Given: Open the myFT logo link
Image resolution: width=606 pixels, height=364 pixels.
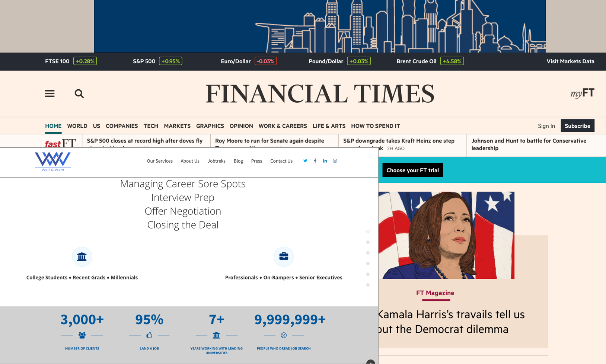Looking at the screenshot, I should pyautogui.click(x=582, y=93).
